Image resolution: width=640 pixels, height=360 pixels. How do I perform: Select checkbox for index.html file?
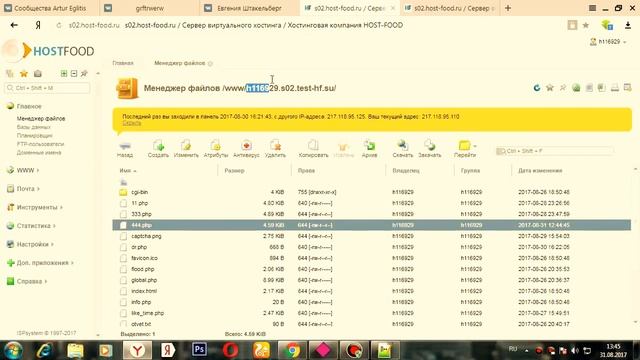(x=123, y=291)
